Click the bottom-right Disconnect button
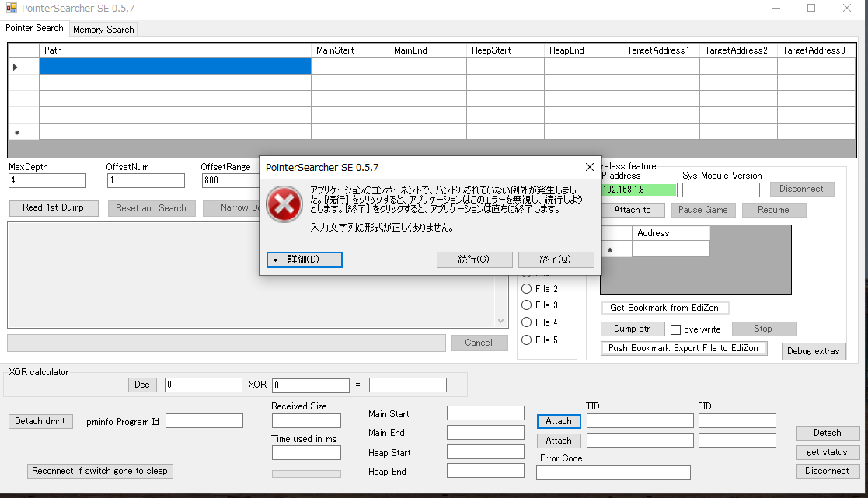 click(x=828, y=471)
